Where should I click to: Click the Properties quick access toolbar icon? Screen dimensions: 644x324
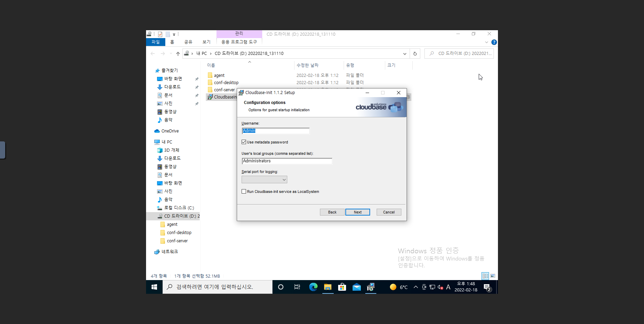tap(160, 34)
